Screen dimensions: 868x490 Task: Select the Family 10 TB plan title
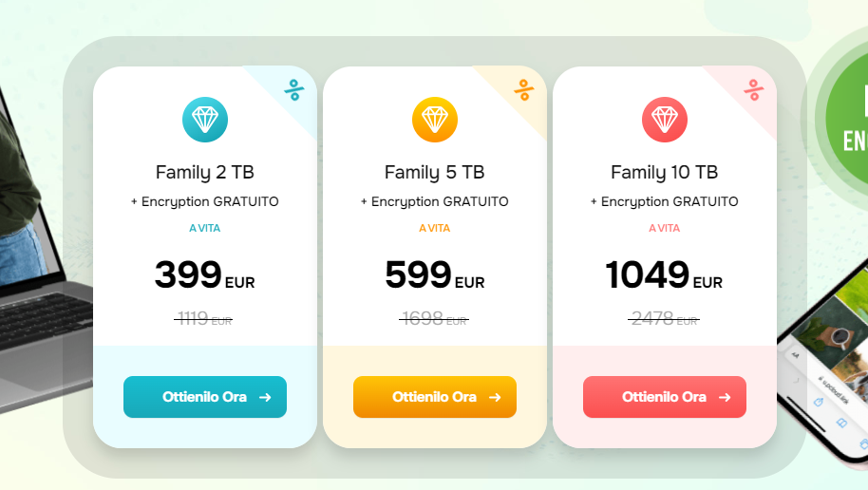[665, 172]
